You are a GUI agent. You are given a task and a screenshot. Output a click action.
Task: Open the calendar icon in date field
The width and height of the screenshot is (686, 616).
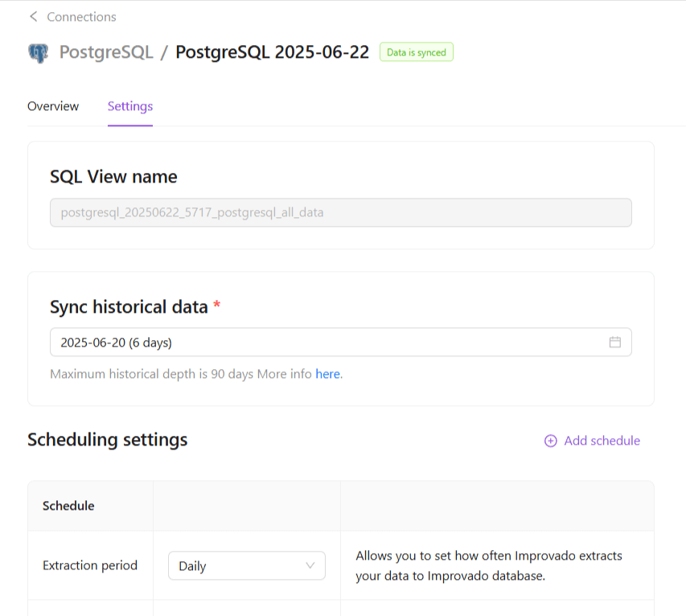click(614, 342)
